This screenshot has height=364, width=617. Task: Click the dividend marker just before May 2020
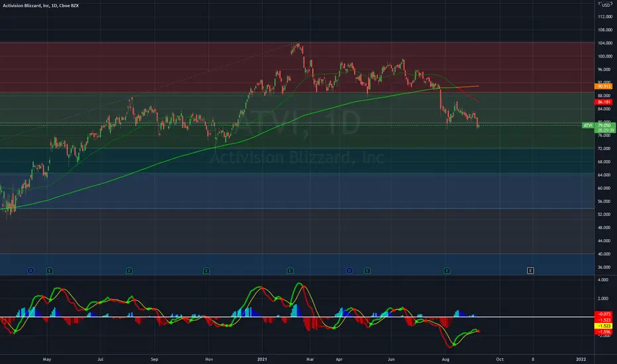click(30, 270)
